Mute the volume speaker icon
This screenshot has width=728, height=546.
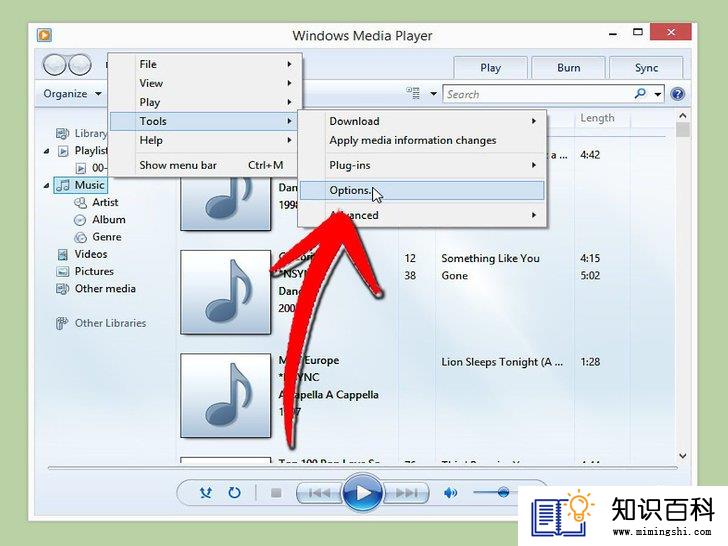click(x=450, y=493)
